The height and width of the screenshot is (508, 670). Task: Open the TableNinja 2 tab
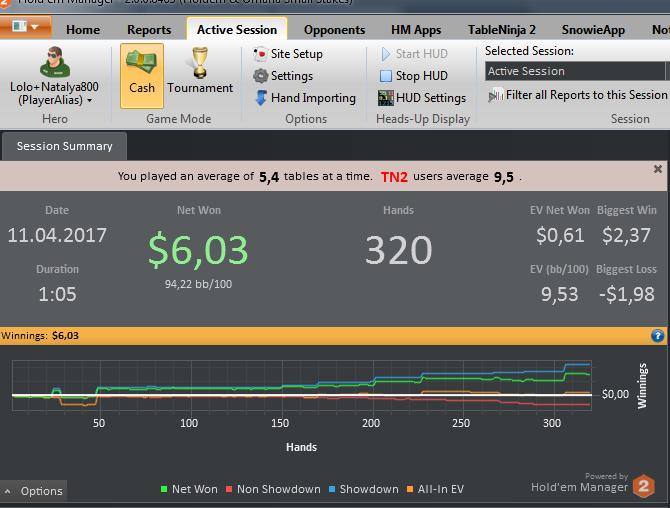pyautogui.click(x=502, y=29)
